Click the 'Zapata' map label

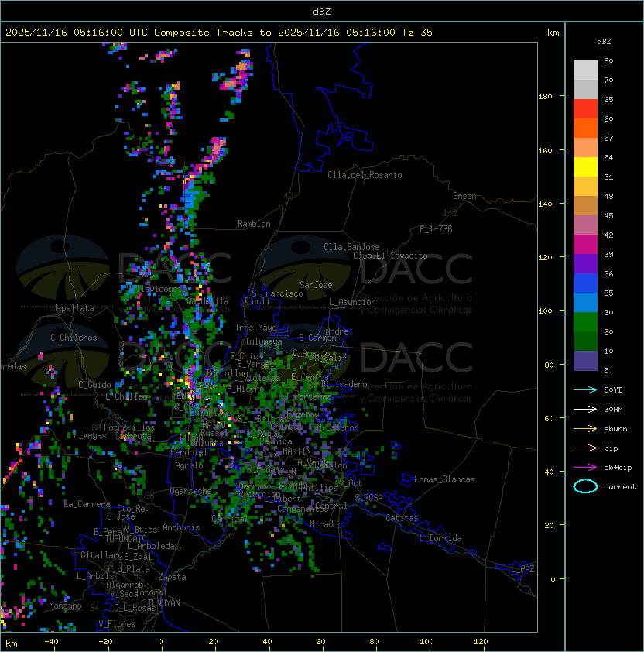(172, 577)
